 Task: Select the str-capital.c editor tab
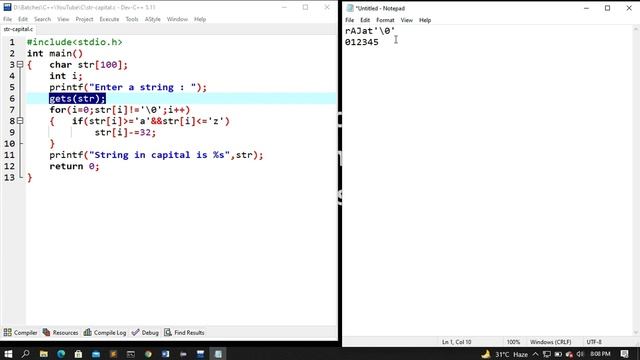point(18,29)
